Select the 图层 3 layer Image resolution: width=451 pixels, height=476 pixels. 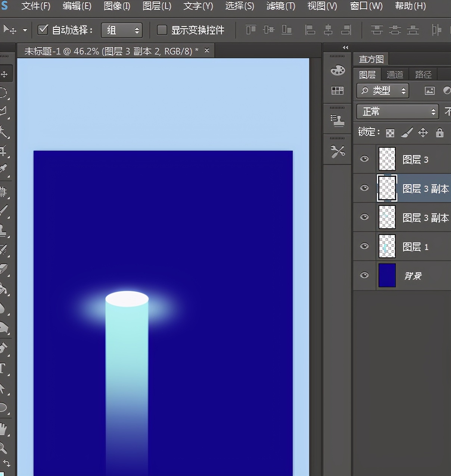(415, 160)
